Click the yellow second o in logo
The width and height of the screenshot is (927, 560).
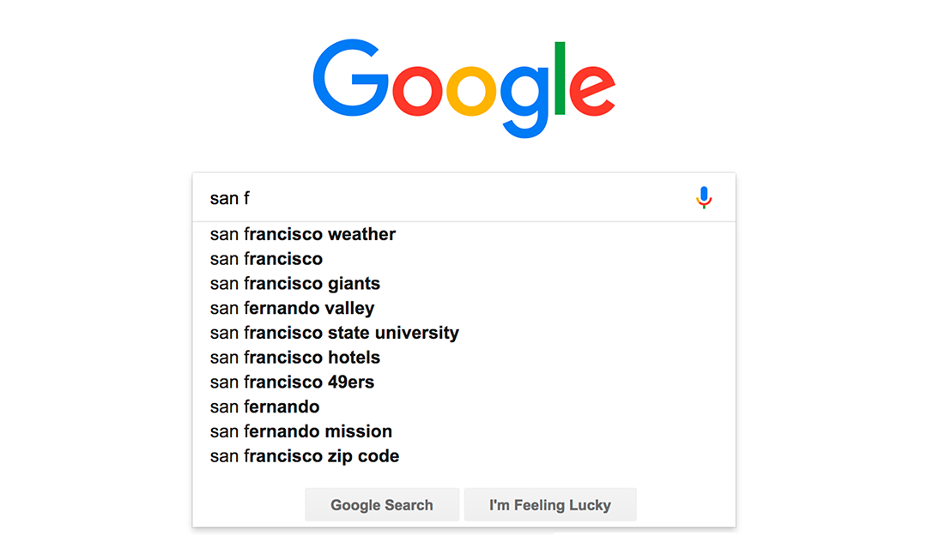coord(472,89)
